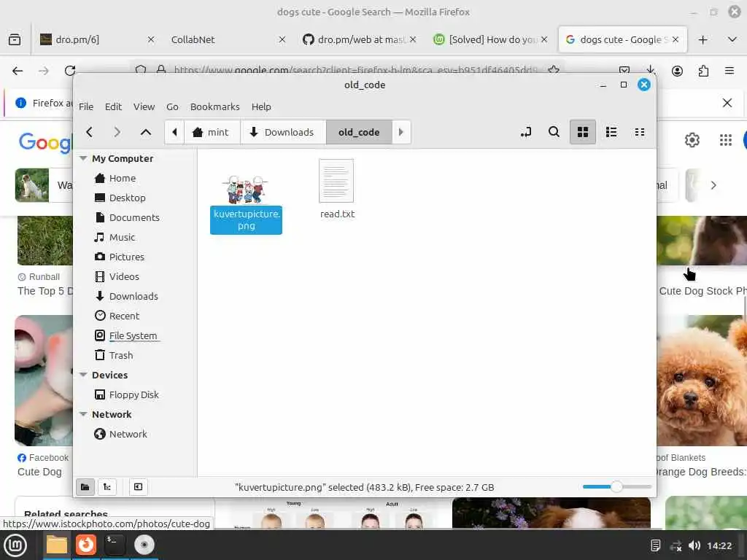The height and width of the screenshot is (560, 747).
Task: Show tree view in the sidebar
Action: 107,486
